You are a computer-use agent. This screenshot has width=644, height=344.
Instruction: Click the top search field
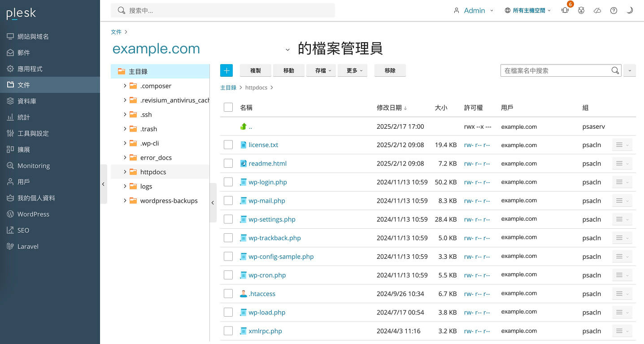223,10
